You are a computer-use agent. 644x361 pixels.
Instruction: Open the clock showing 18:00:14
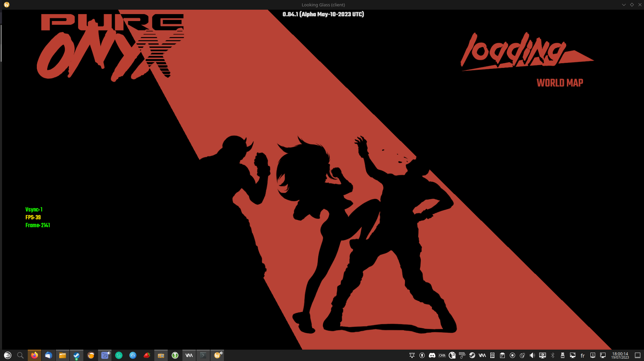[620, 355]
